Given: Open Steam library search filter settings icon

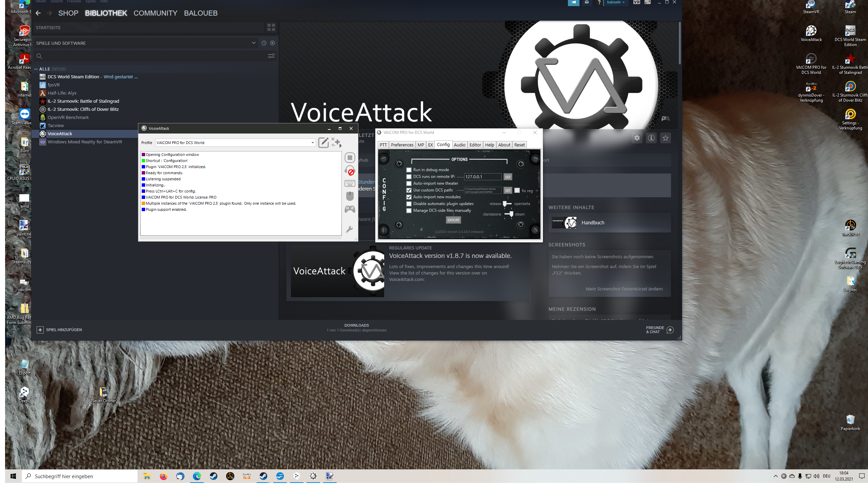Looking at the screenshot, I should [x=271, y=56].
